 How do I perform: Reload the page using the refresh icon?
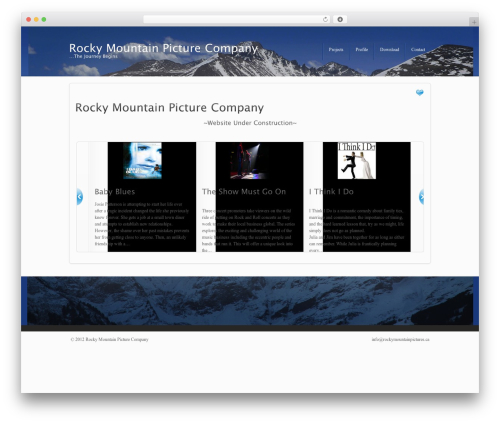[325, 20]
